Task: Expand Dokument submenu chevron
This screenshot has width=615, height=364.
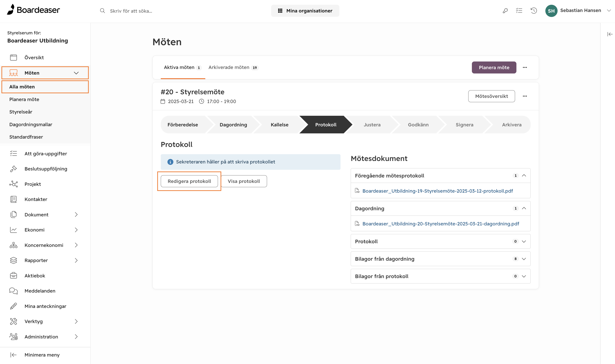Action: (76, 215)
